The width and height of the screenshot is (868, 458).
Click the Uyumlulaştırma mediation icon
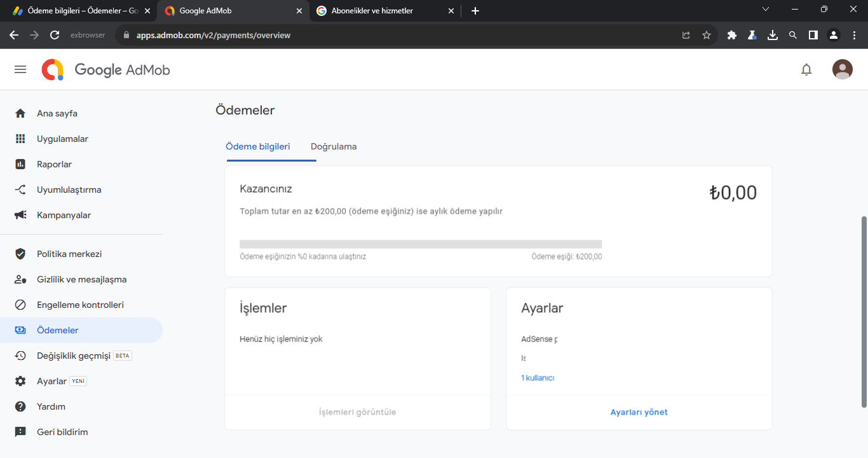point(20,190)
